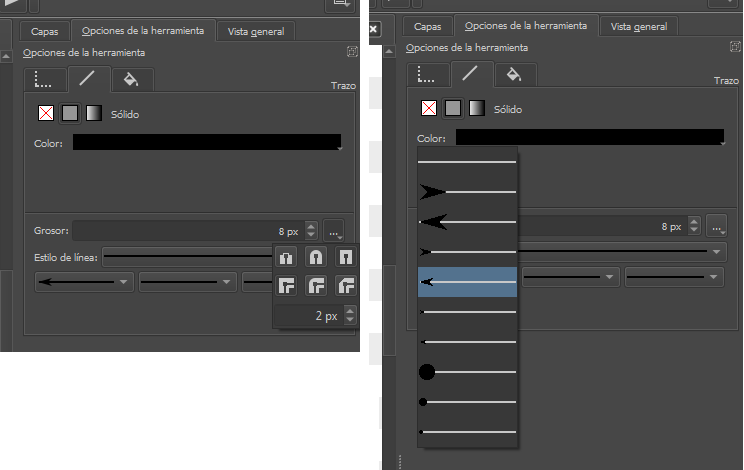Click scroll-up arrow beside marker-list panel
Screen dimensions: 744x470
(x=389, y=51)
